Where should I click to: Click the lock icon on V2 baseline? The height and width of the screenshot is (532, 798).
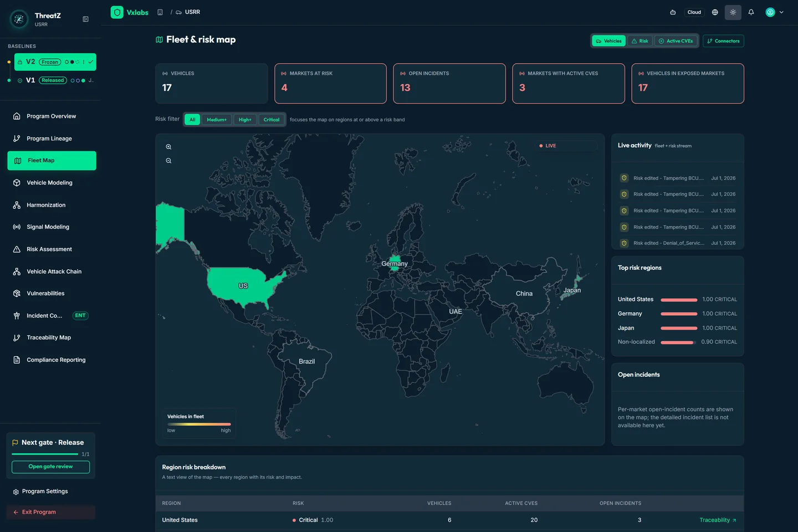point(20,62)
